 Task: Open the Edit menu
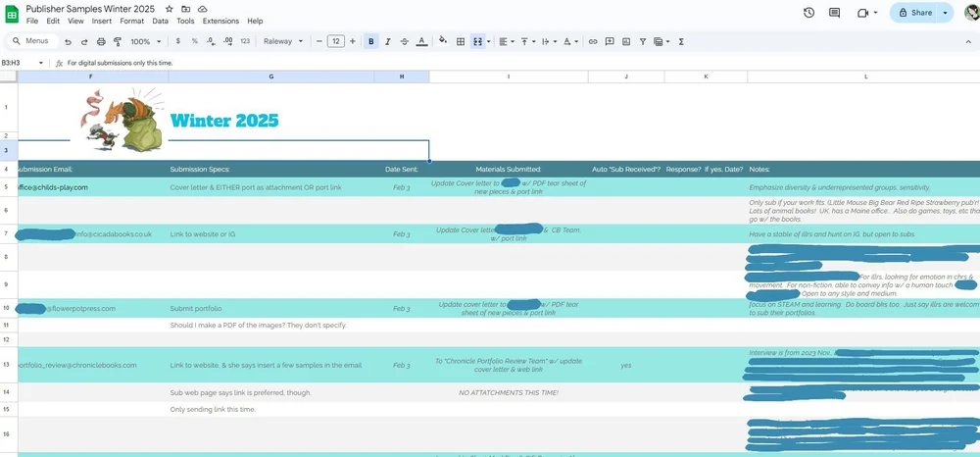(53, 21)
